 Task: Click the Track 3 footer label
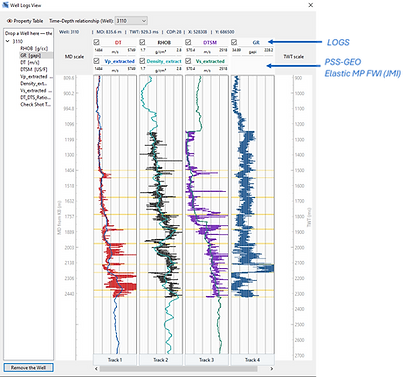point(206,360)
